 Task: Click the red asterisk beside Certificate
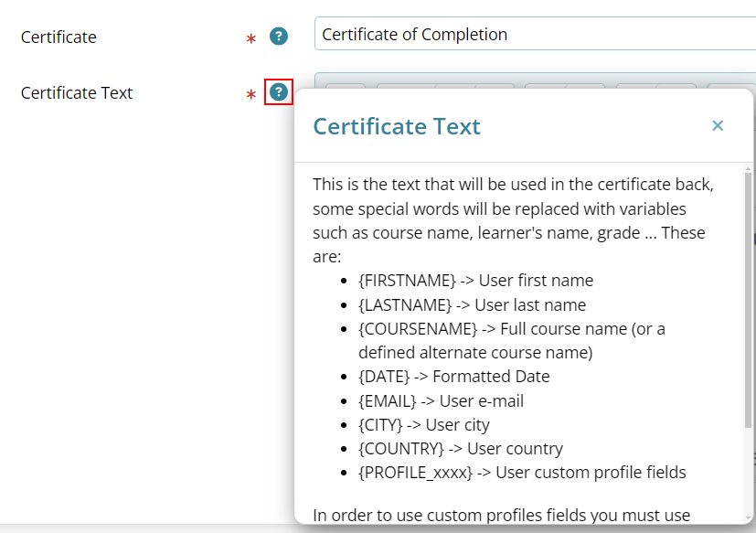[250, 38]
